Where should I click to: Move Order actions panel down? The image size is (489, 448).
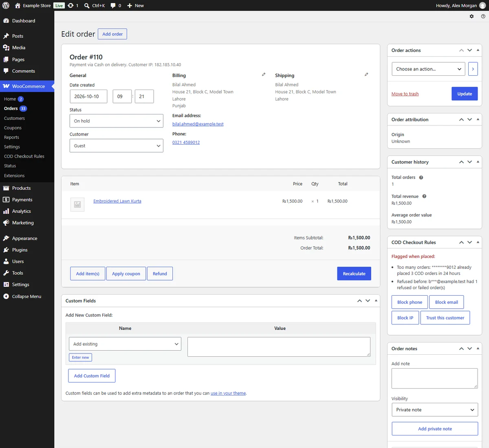(x=469, y=51)
